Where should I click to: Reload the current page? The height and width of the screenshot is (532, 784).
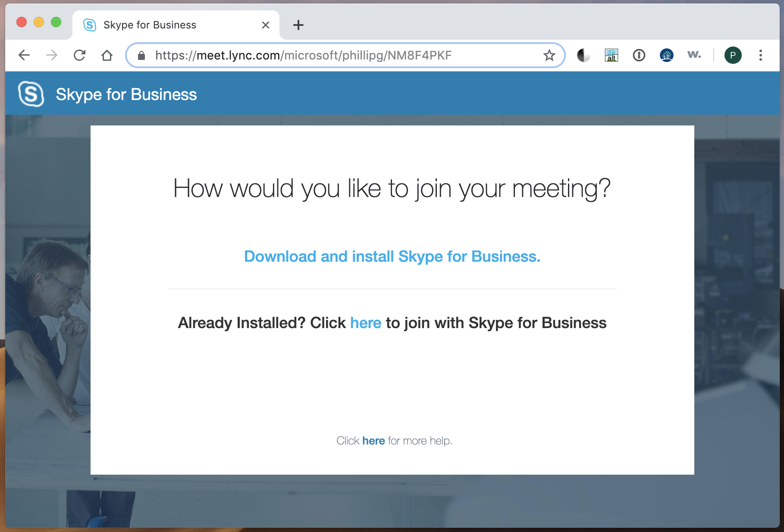[x=79, y=55]
